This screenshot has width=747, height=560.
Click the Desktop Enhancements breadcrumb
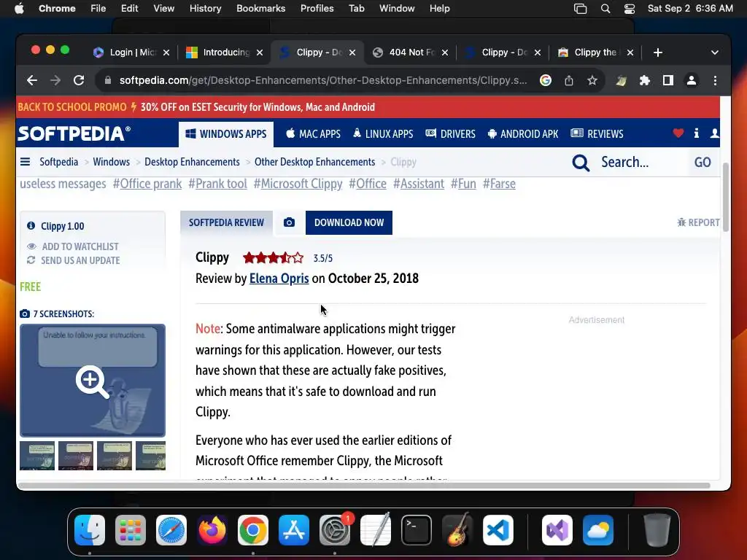tap(192, 162)
